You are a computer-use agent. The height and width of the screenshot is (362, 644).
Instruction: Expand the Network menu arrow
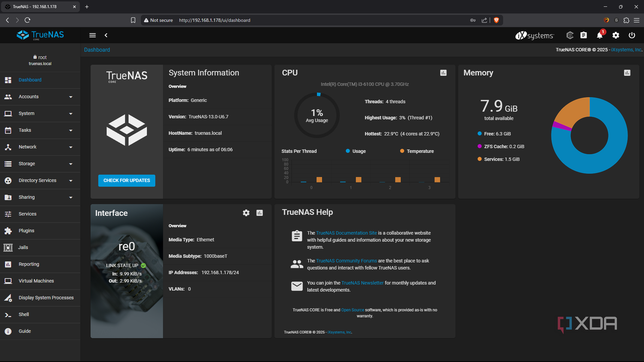pyautogui.click(x=71, y=147)
